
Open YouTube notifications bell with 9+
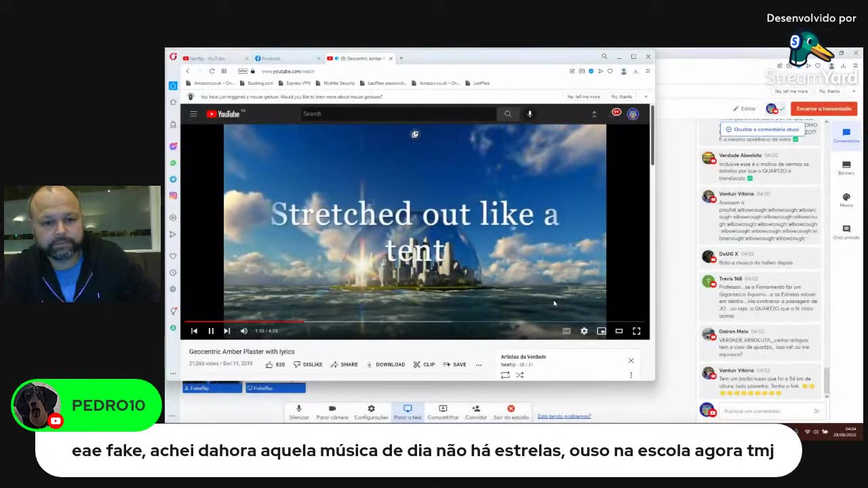616,113
